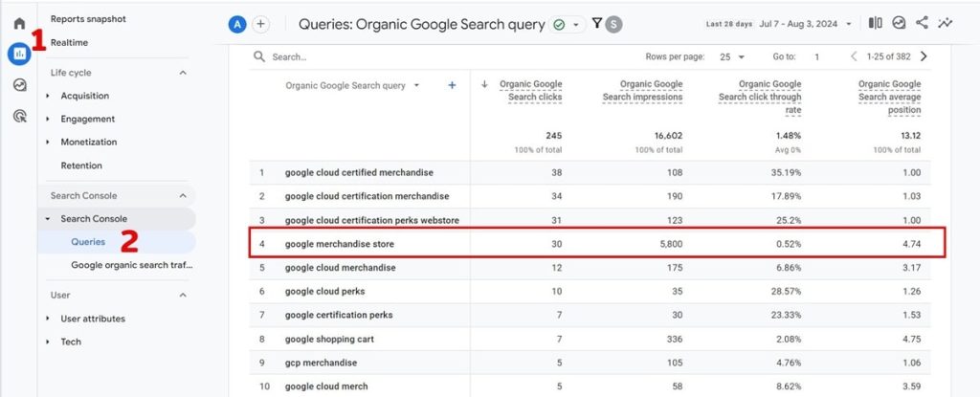This screenshot has width=980, height=397.
Task: Click the gray 'S' filter badge
Action: (613, 24)
